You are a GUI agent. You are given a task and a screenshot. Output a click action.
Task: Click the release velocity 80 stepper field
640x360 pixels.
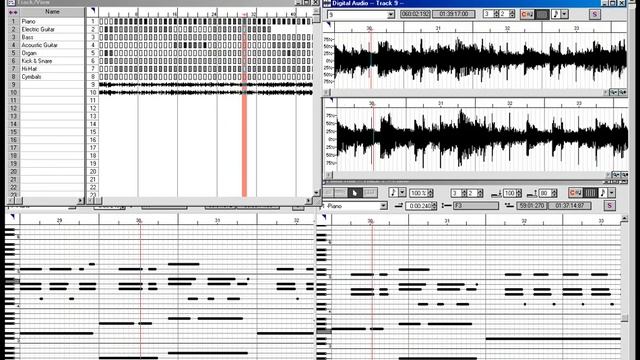(548, 193)
